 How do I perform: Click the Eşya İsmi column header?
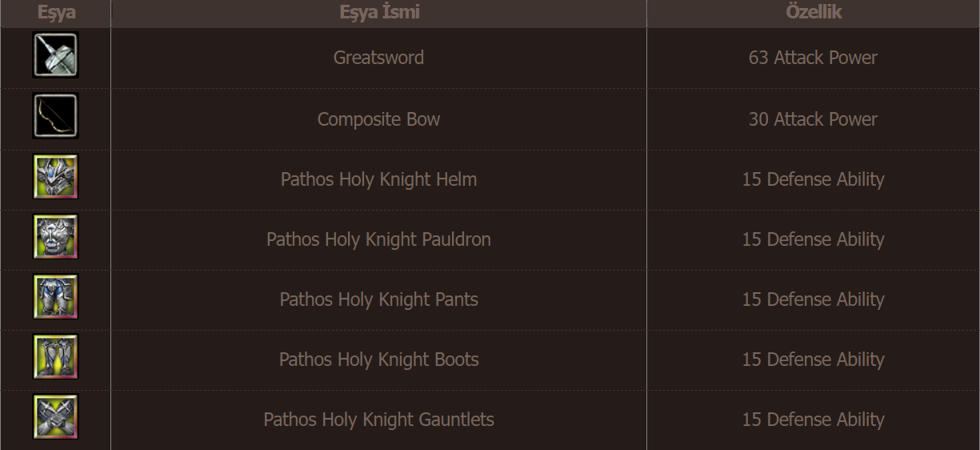(379, 12)
